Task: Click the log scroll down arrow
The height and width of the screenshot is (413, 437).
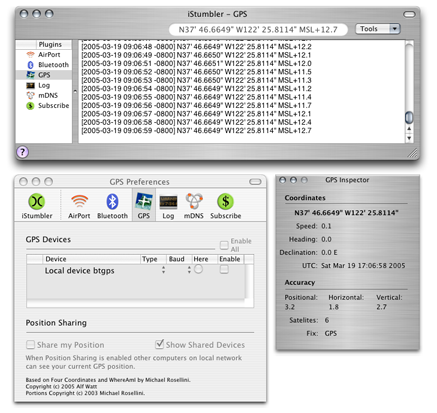Action: (x=409, y=138)
